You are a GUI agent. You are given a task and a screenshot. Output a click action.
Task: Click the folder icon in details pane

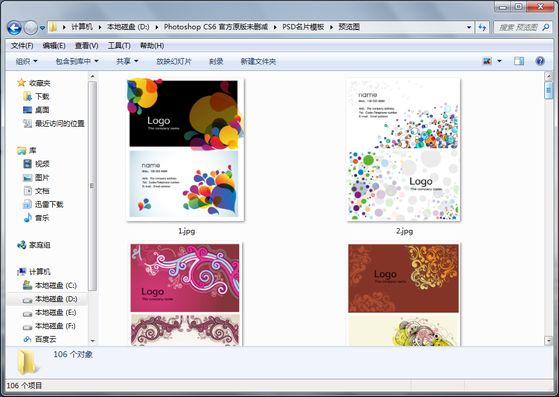(x=27, y=362)
